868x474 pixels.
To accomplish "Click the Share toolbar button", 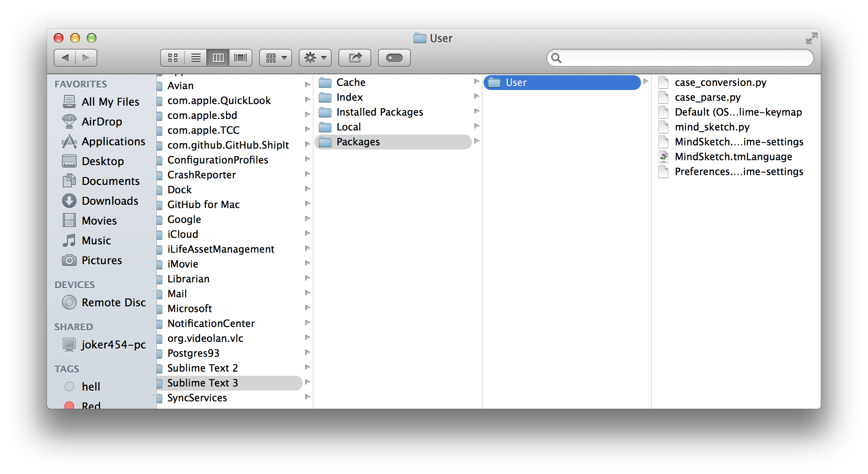I will [354, 58].
